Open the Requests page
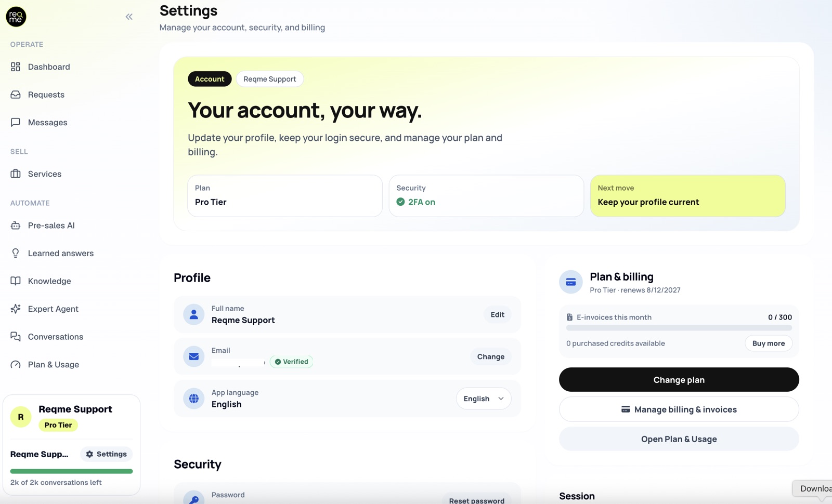The height and width of the screenshot is (504, 832). pyautogui.click(x=46, y=95)
